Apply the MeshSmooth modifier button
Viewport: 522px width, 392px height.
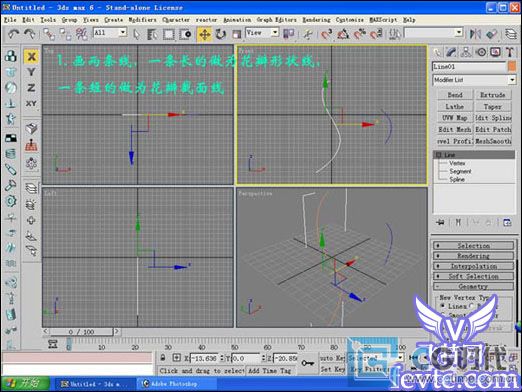tap(493, 141)
